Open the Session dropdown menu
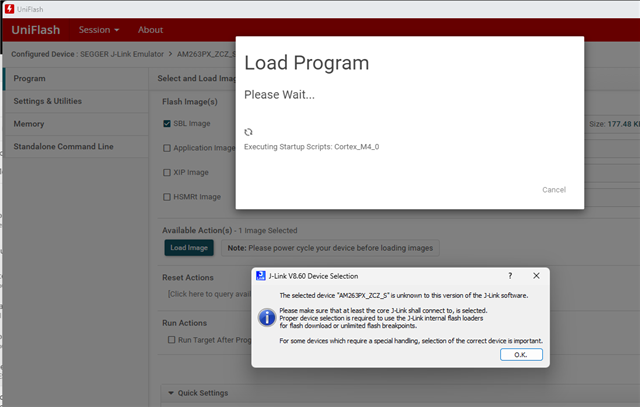The height and width of the screenshot is (407, 640). pyautogui.click(x=99, y=30)
